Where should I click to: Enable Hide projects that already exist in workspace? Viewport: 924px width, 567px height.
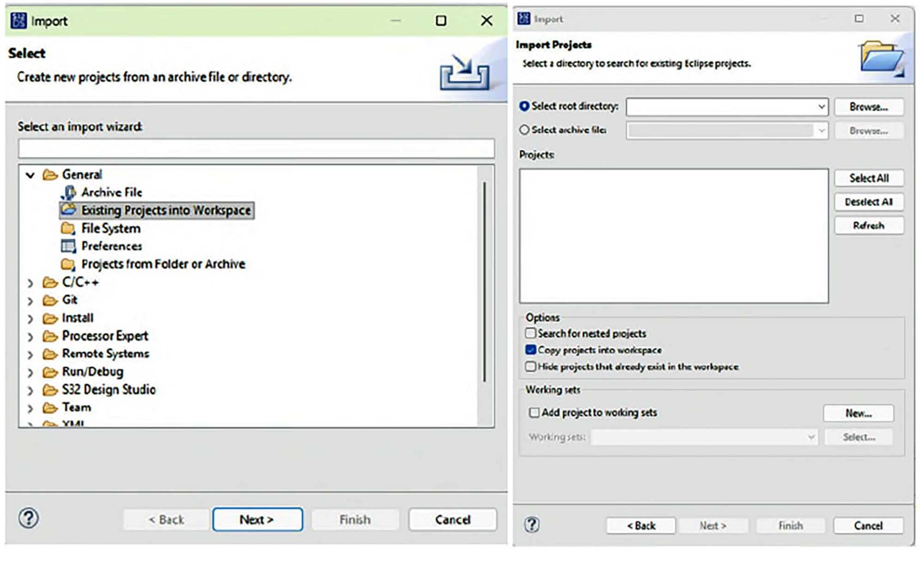click(x=530, y=366)
